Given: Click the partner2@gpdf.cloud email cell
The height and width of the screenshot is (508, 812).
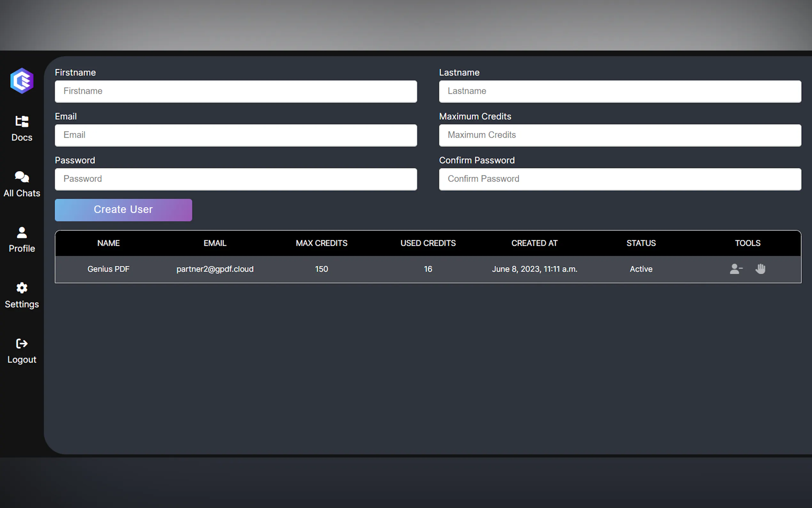Looking at the screenshot, I should pos(215,269).
